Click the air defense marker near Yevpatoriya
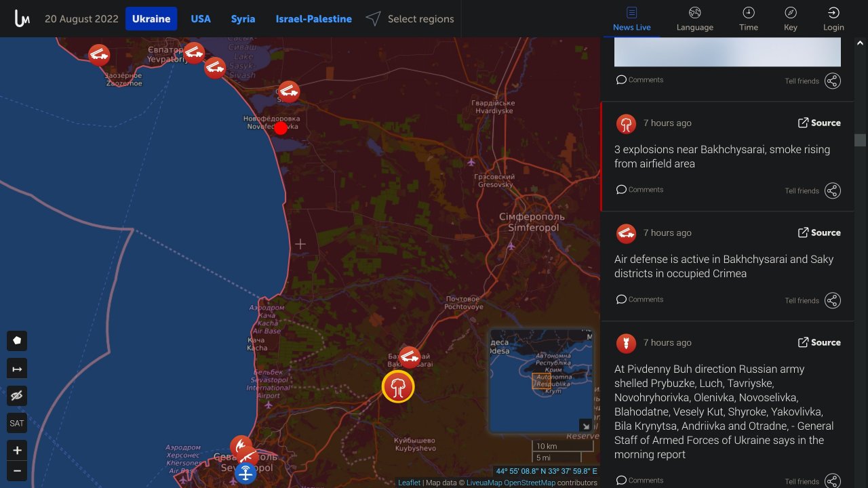868x488 pixels. (194, 52)
